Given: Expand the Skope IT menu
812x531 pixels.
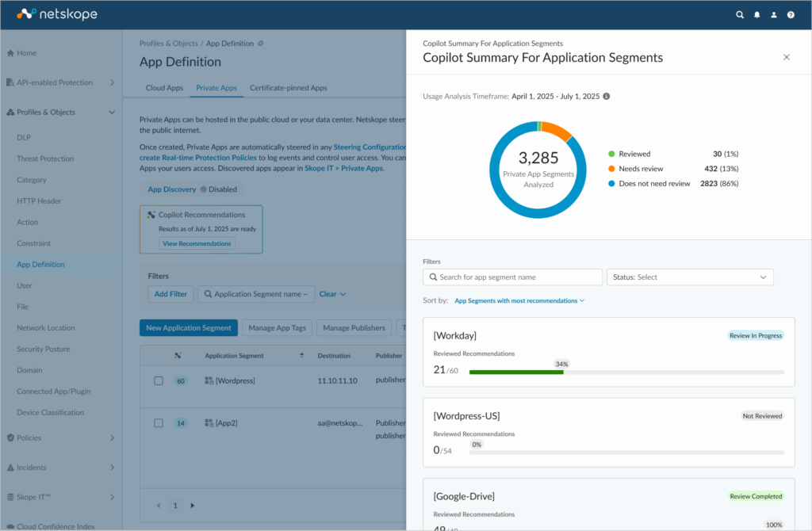Looking at the screenshot, I should pyautogui.click(x=113, y=497).
